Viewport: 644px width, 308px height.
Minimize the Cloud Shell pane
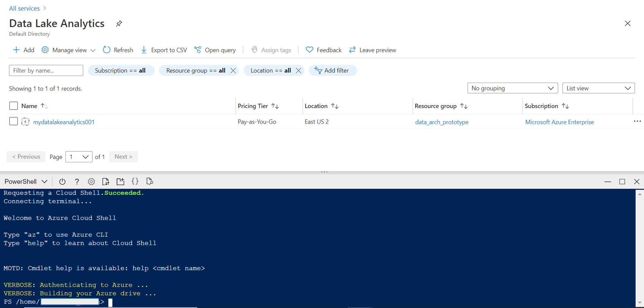(x=608, y=182)
